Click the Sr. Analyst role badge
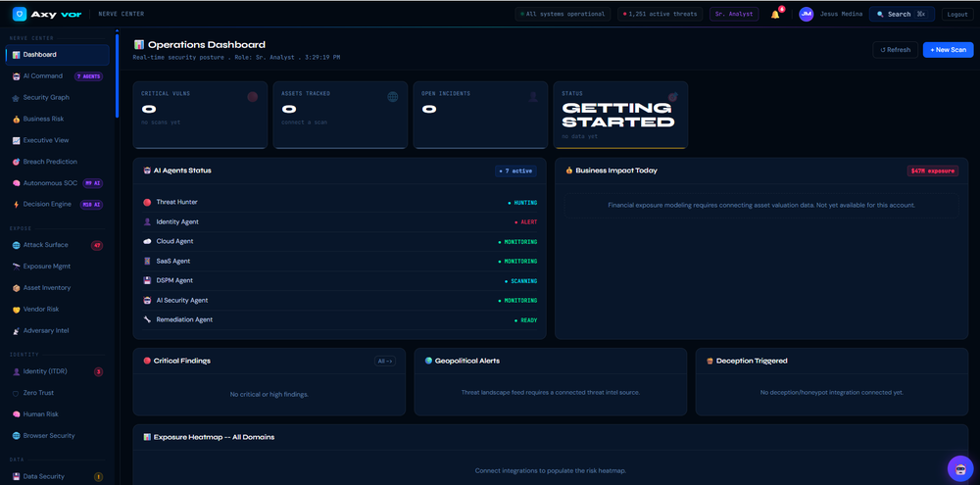The height and width of the screenshot is (485, 980). tap(734, 14)
